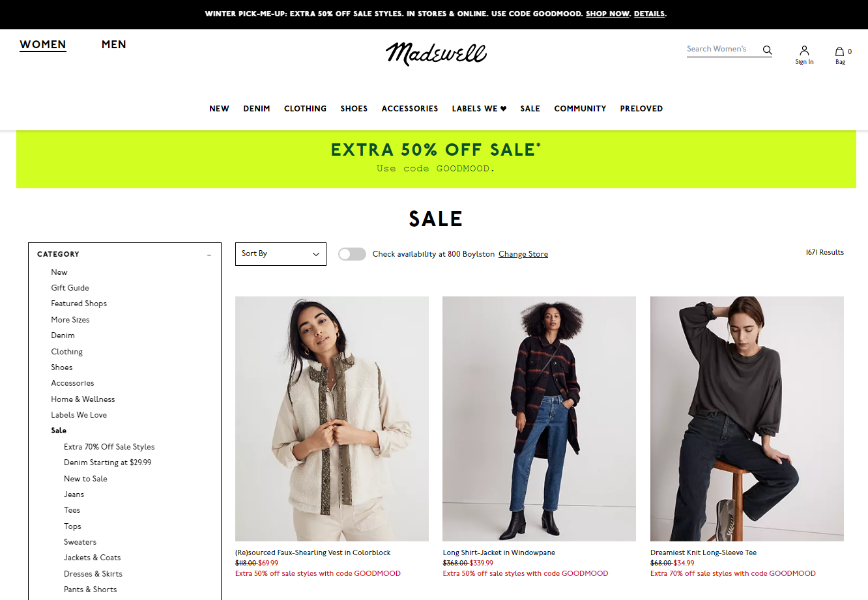Collapse the Category filter panel
Screen dimensions: 868x600
click(x=209, y=255)
